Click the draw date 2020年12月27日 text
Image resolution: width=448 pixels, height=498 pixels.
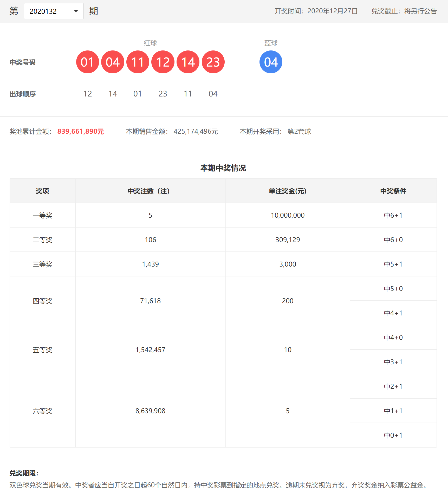point(332,11)
